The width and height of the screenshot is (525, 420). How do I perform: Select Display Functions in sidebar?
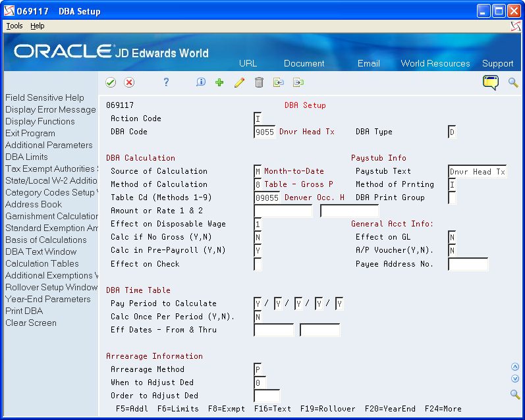(x=40, y=122)
